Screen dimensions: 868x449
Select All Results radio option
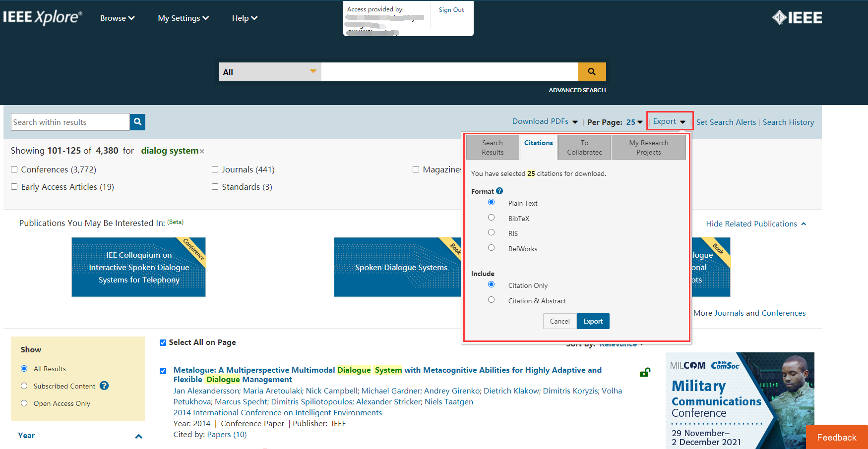(24, 368)
